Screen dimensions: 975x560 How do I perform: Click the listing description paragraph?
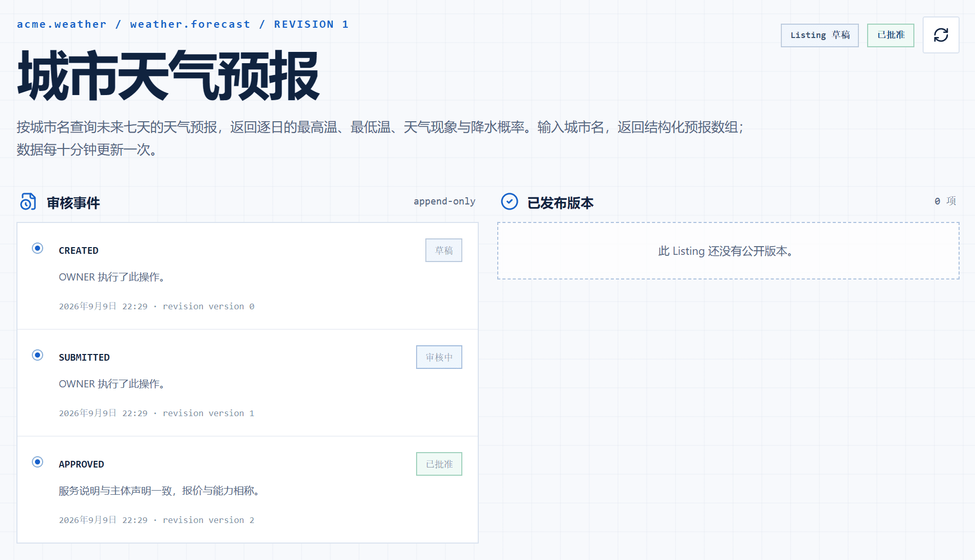click(380, 138)
